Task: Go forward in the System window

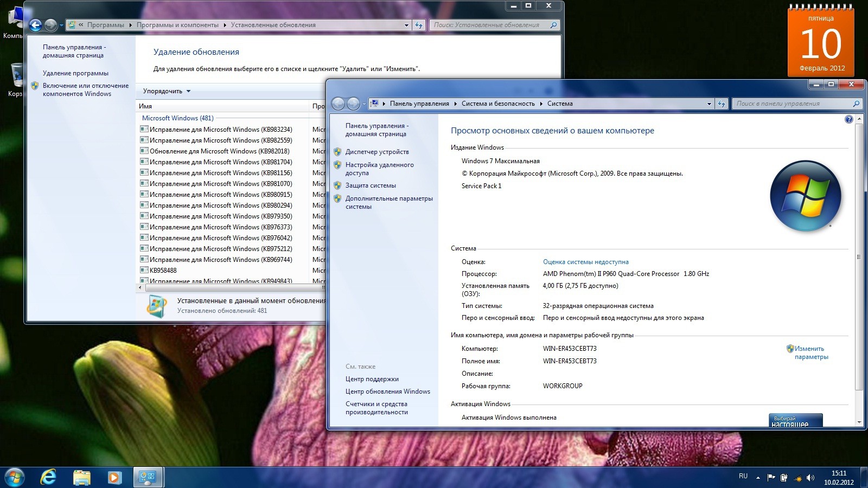Action: tap(353, 104)
